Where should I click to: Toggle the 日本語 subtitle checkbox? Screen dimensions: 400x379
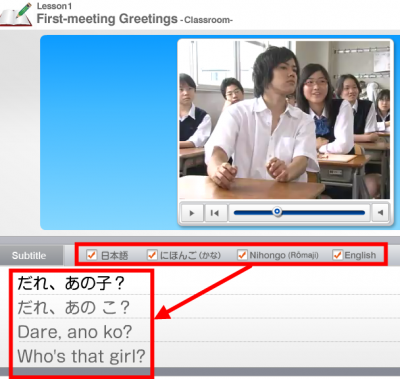(91, 255)
